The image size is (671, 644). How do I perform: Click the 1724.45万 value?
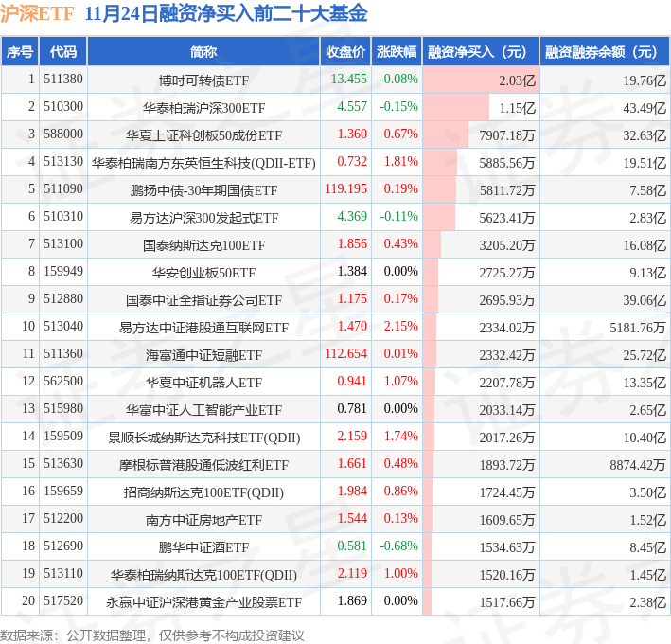click(507, 492)
